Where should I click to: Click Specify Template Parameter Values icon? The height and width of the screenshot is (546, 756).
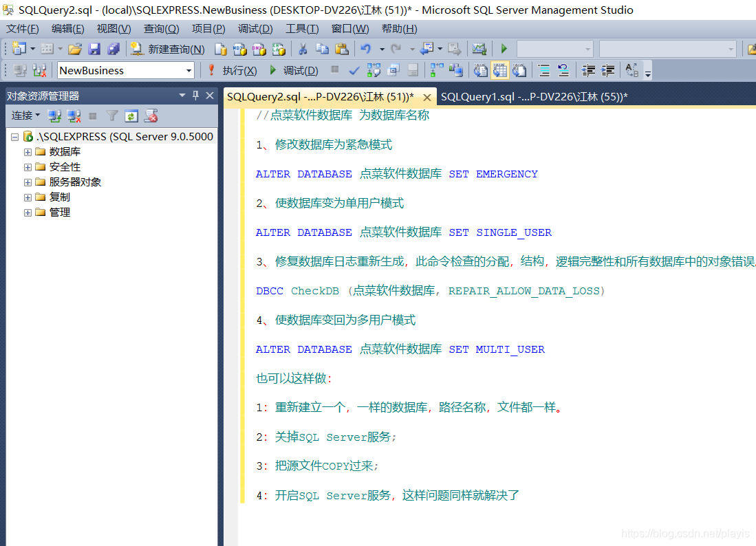tap(632, 70)
